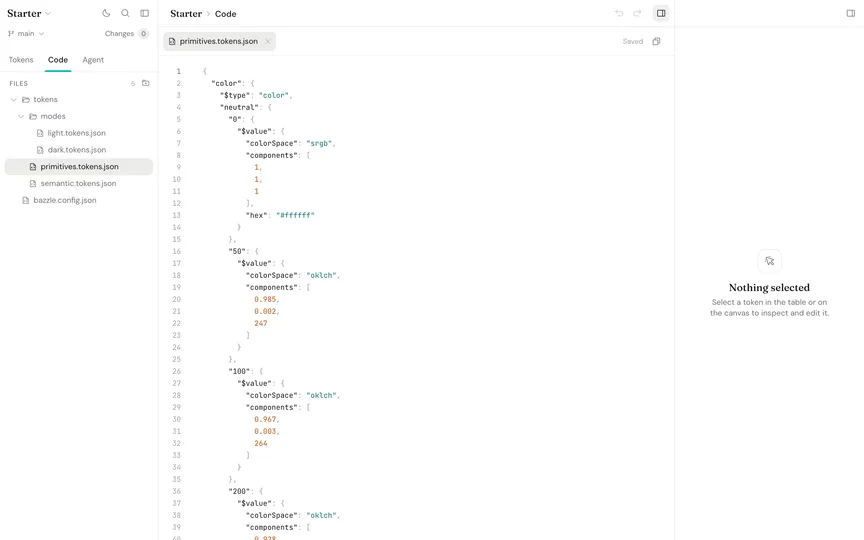Collapse the tokens folder

(x=14, y=100)
